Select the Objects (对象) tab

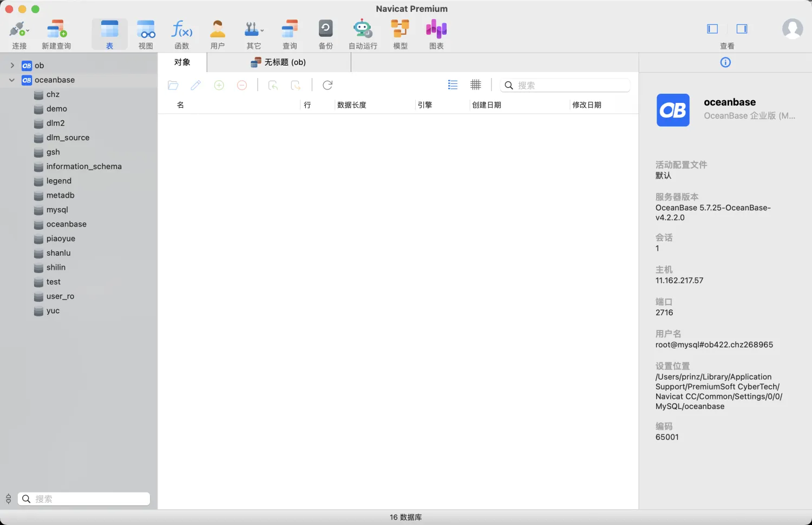(x=182, y=62)
